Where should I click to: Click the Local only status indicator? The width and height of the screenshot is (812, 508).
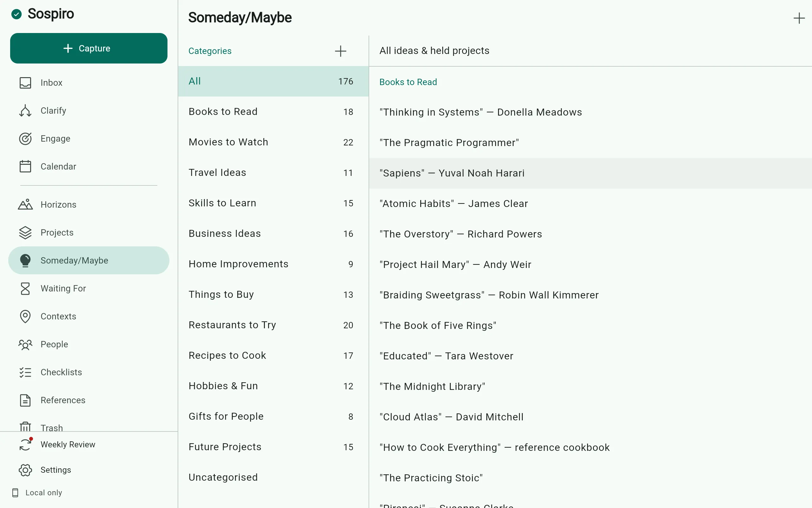click(37, 492)
